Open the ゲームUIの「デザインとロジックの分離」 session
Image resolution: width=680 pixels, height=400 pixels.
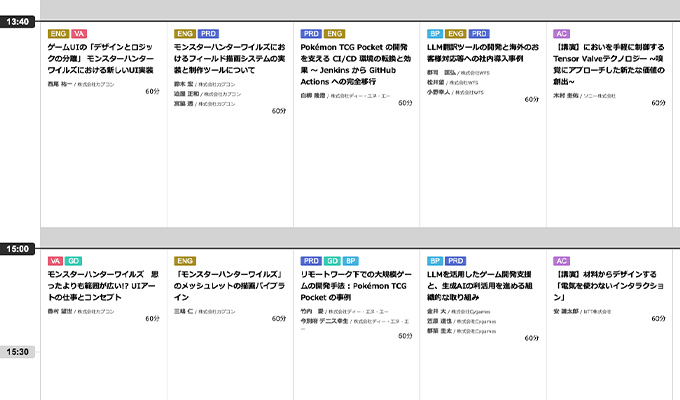pyautogui.click(x=100, y=59)
